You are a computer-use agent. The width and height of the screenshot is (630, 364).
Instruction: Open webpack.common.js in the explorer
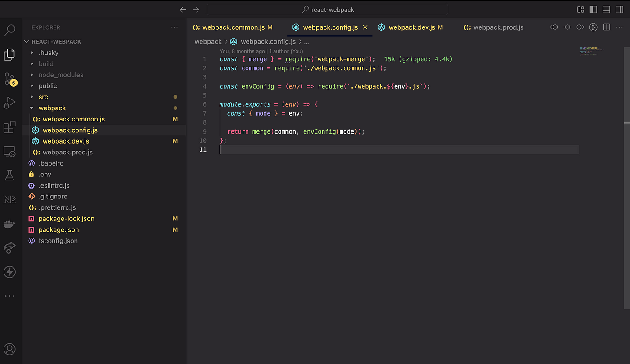[104, 119]
